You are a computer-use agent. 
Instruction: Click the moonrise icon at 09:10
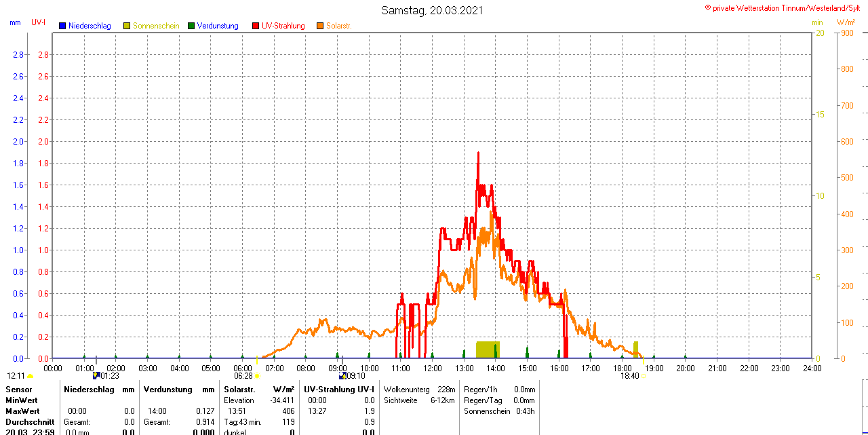tap(342, 375)
